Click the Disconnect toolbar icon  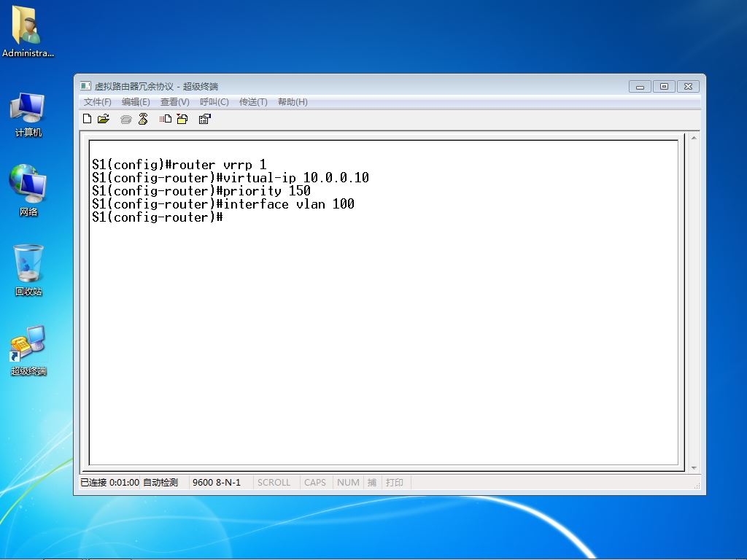coord(143,119)
